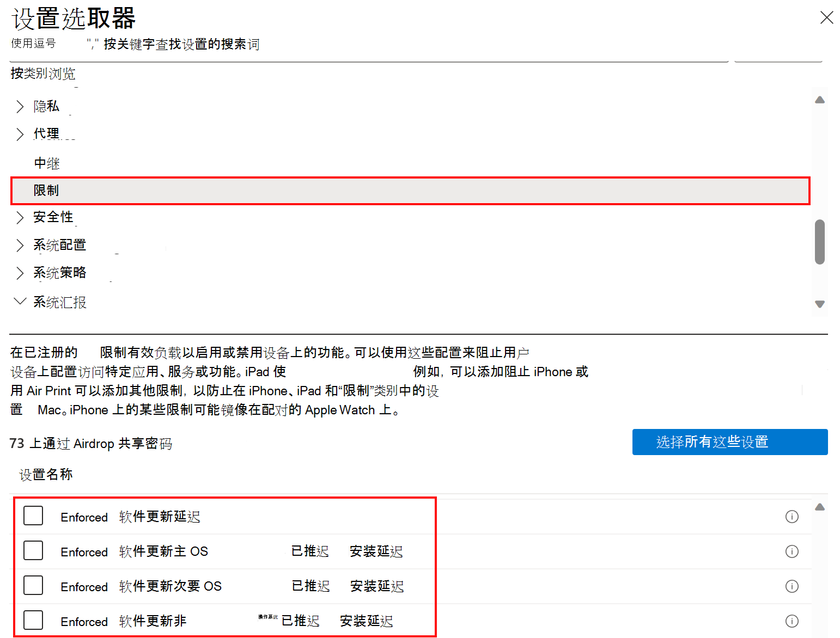Expand the 代理 category
This screenshot has width=840, height=638.
pos(20,134)
